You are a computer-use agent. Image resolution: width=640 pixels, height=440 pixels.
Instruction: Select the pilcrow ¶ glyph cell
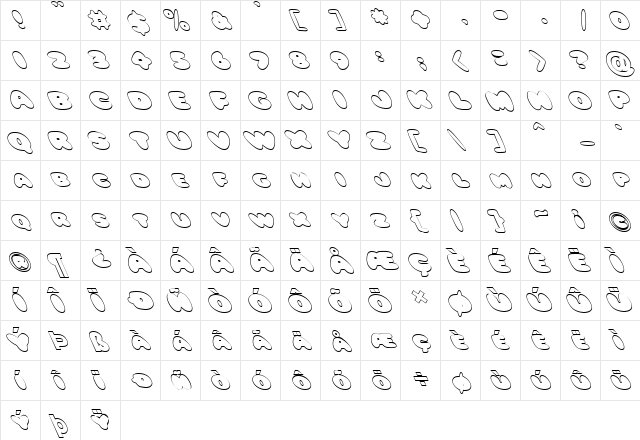click(60, 260)
